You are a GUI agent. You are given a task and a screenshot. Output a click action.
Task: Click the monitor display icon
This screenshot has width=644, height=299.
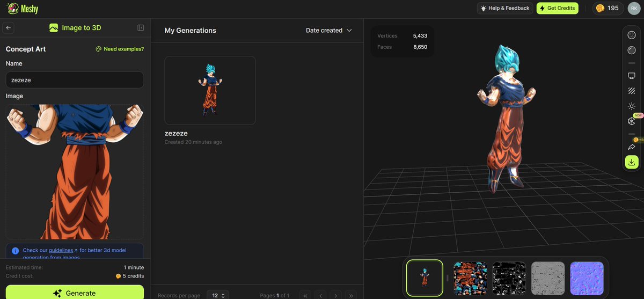(632, 76)
